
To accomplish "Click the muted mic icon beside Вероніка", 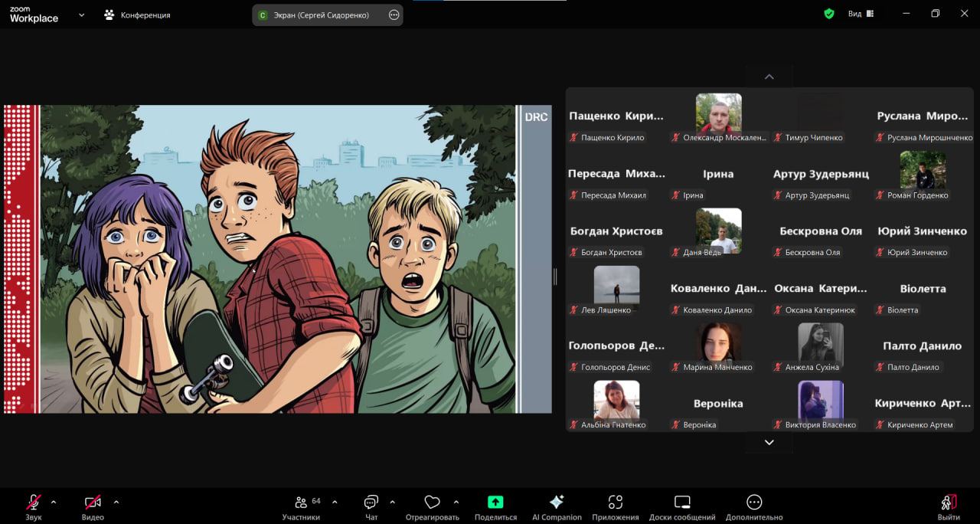I will pyautogui.click(x=676, y=425).
